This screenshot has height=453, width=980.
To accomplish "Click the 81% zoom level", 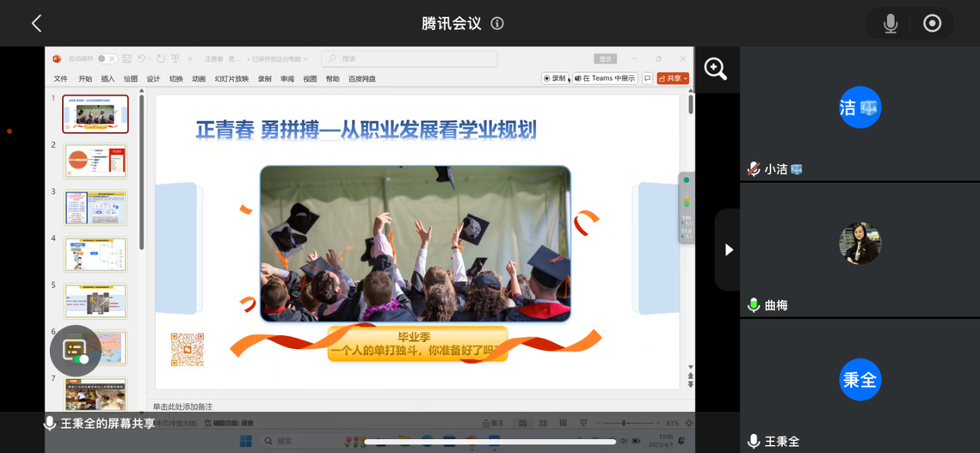I will coord(673,423).
